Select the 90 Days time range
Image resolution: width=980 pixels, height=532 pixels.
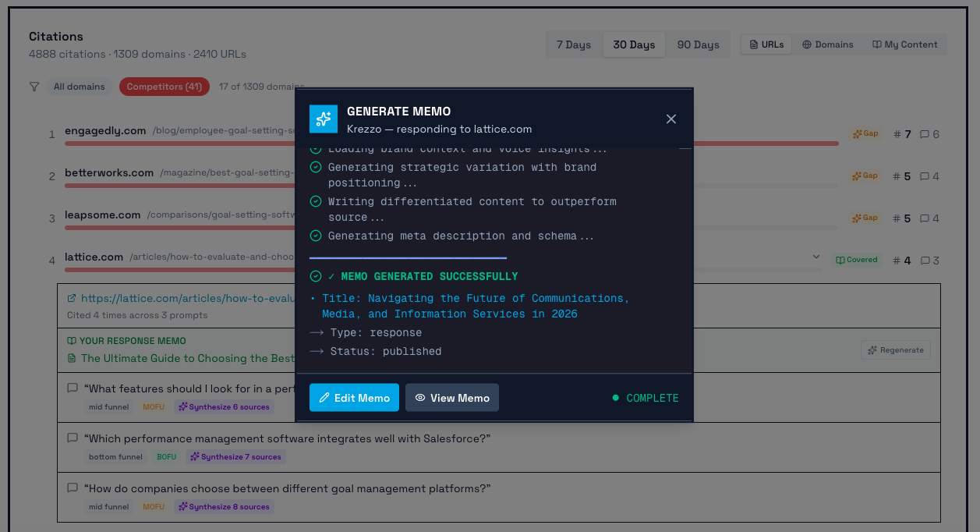coord(697,44)
